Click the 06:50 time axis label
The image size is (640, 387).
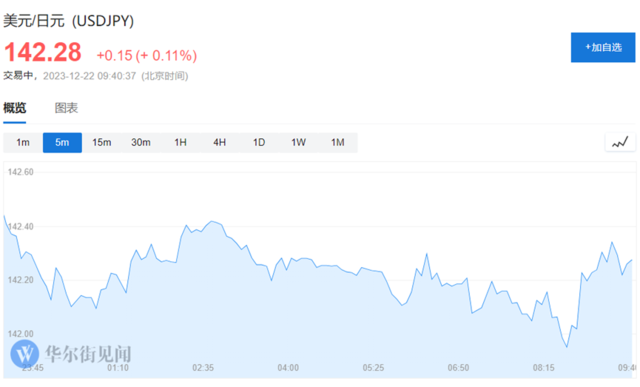[458, 368]
